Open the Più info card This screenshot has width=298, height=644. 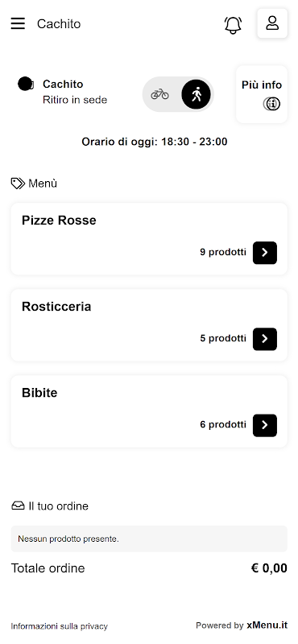(262, 94)
